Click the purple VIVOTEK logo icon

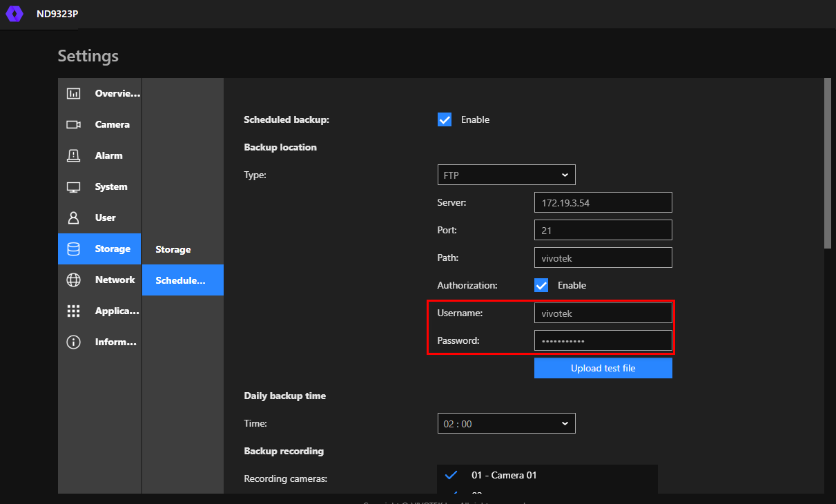click(x=14, y=14)
